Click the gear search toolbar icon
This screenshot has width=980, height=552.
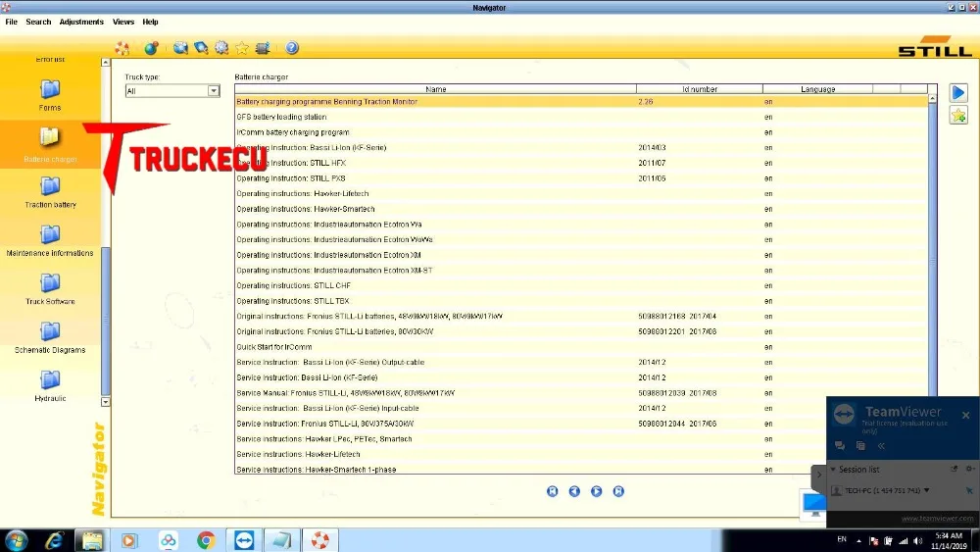point(221,48)
